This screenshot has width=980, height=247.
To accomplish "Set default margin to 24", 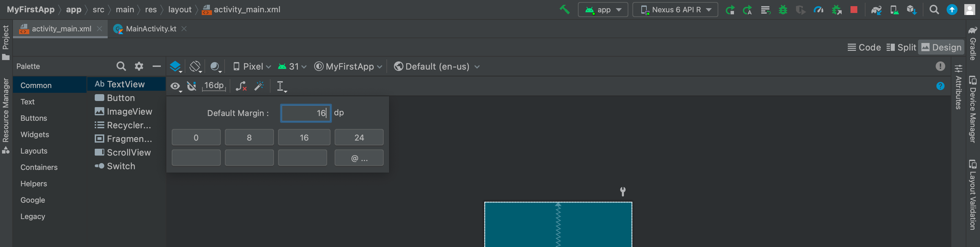I will click(x=359, y=137).
